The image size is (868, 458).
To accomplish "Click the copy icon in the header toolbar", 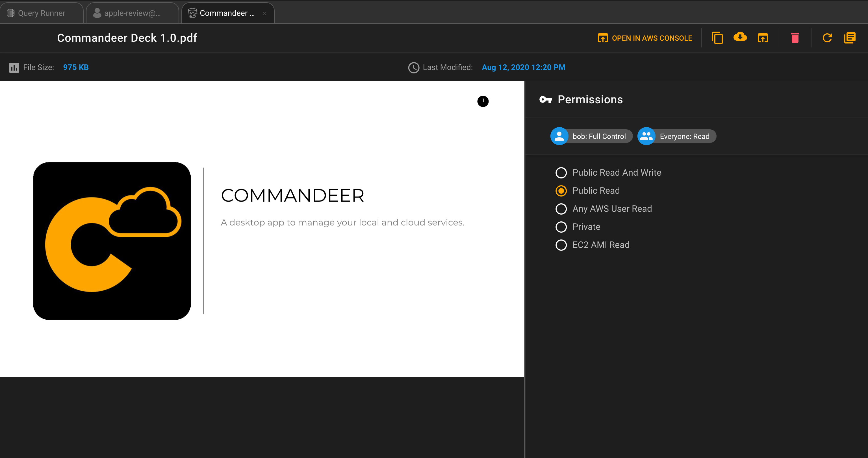I will coord(717,38).
